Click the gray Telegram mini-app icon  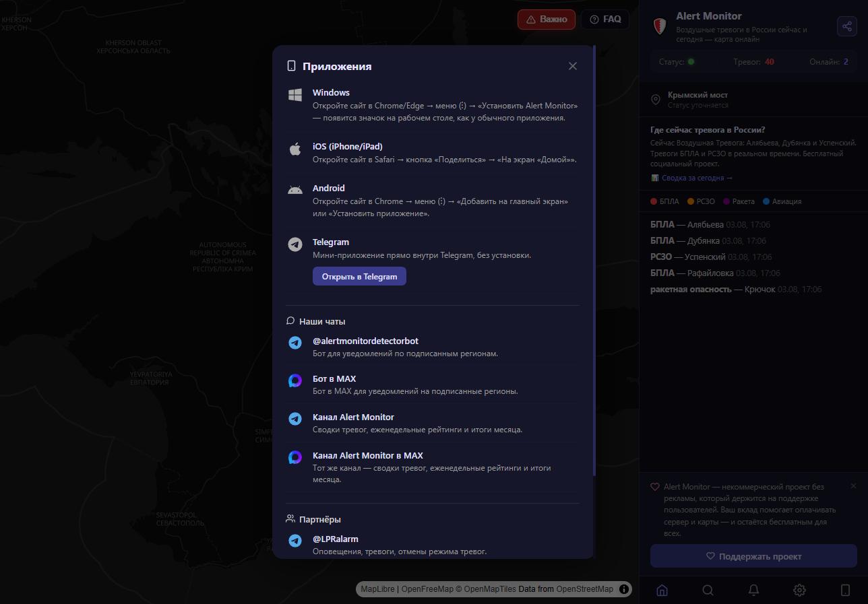pos(295,244)
